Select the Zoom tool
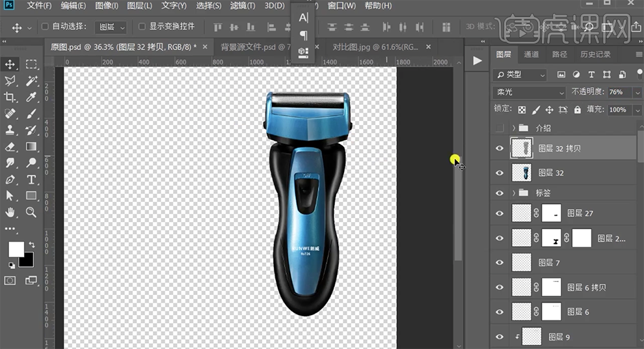 (x=31, y=212)
